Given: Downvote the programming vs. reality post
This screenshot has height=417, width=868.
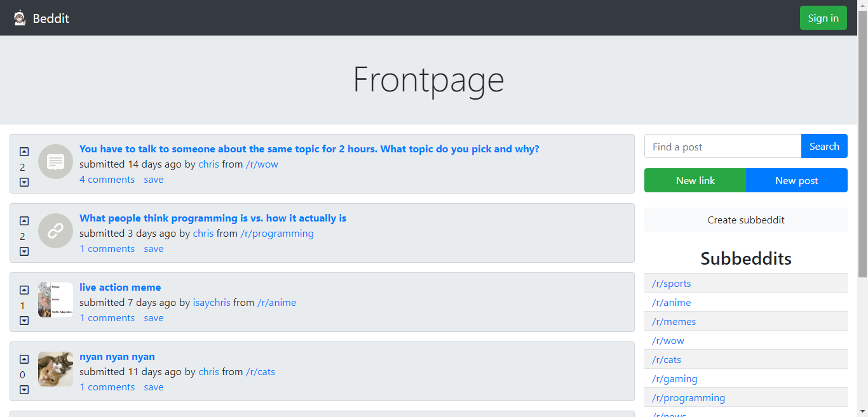Looking at the screenshot, I should [24, 251].
